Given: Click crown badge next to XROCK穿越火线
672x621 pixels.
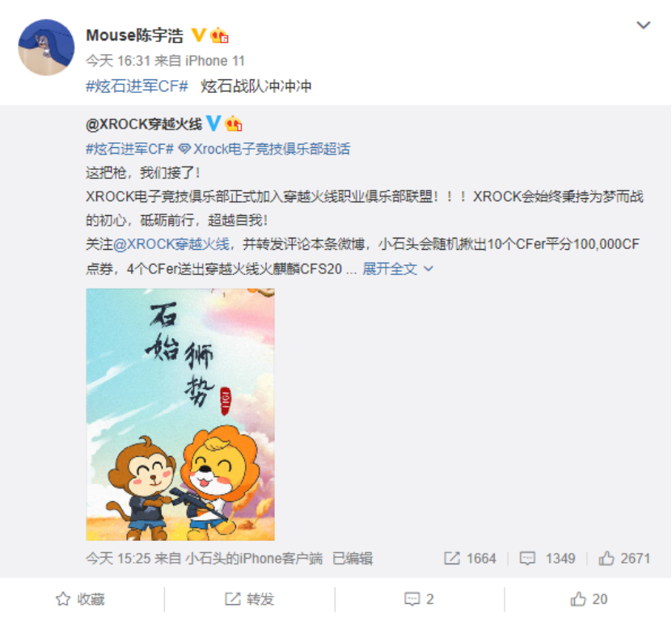Looking at the screenshot, I should 234,124.
